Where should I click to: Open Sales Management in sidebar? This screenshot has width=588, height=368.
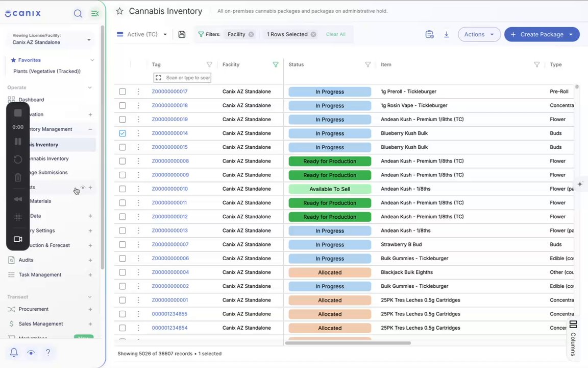coord(41,324)
